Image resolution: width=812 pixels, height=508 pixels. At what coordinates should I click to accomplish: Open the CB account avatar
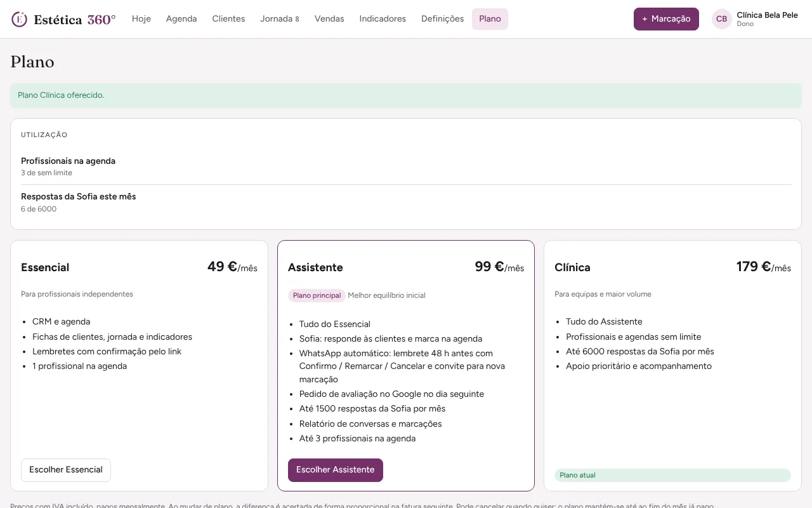[721, 19]
